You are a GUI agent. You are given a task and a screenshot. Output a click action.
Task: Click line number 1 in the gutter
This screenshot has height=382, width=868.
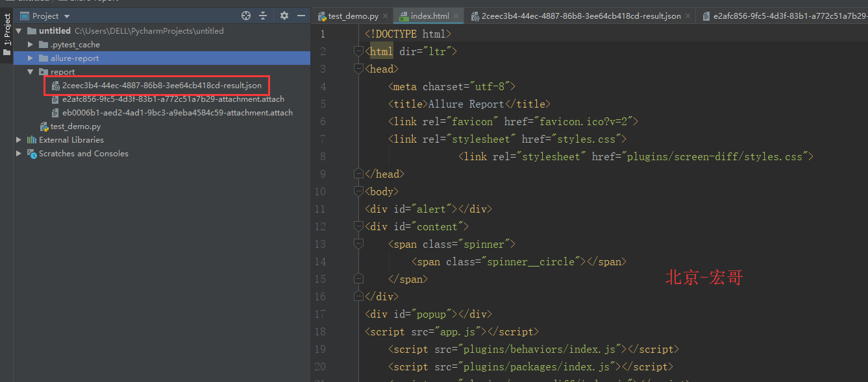point(323,34)
